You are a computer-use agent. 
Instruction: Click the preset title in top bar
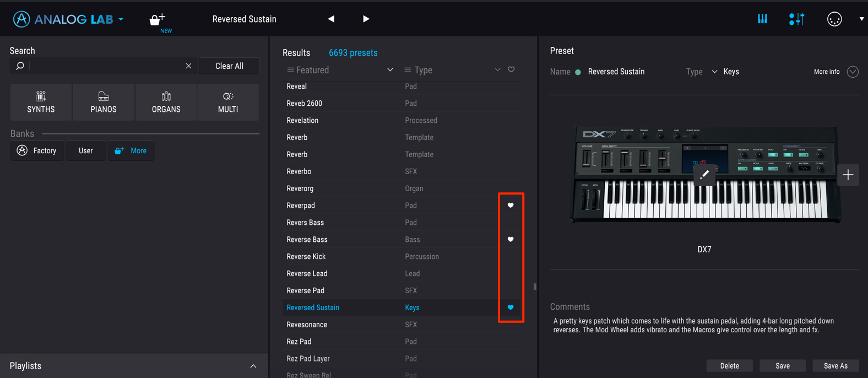pyautogui.click(x=245, y=19)
